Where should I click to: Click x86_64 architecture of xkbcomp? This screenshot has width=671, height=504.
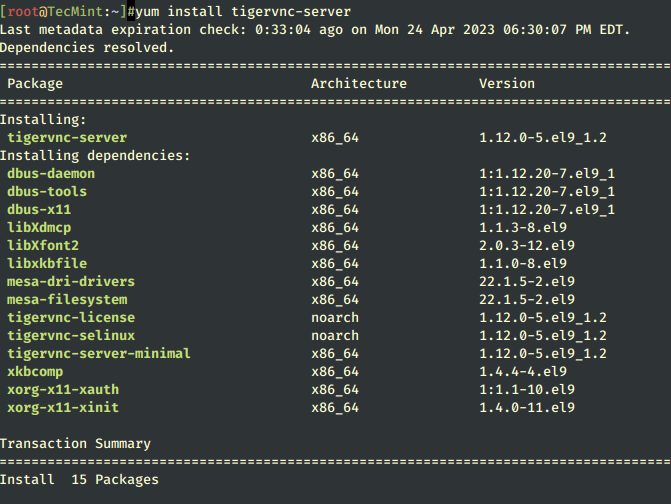335,371
